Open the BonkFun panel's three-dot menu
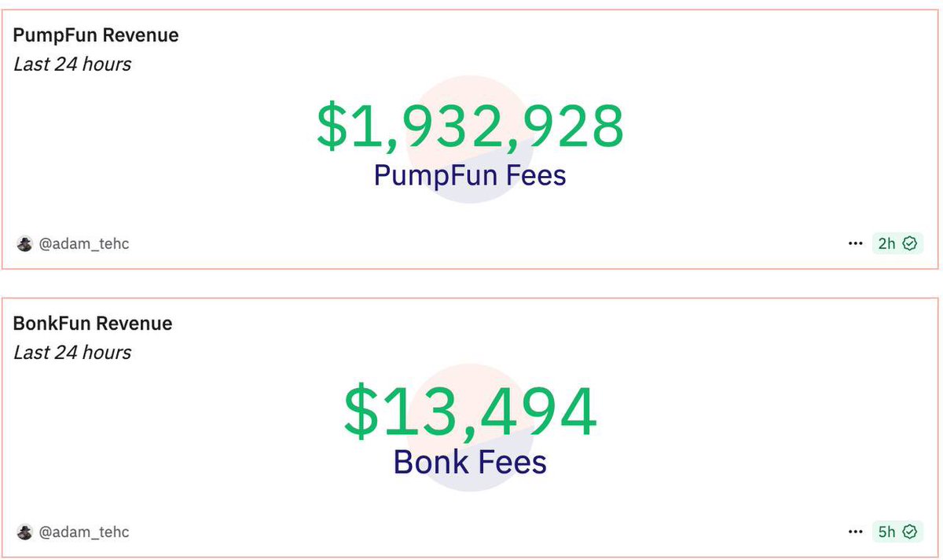Screen dimensions: 943x560 tap(856, 532)
